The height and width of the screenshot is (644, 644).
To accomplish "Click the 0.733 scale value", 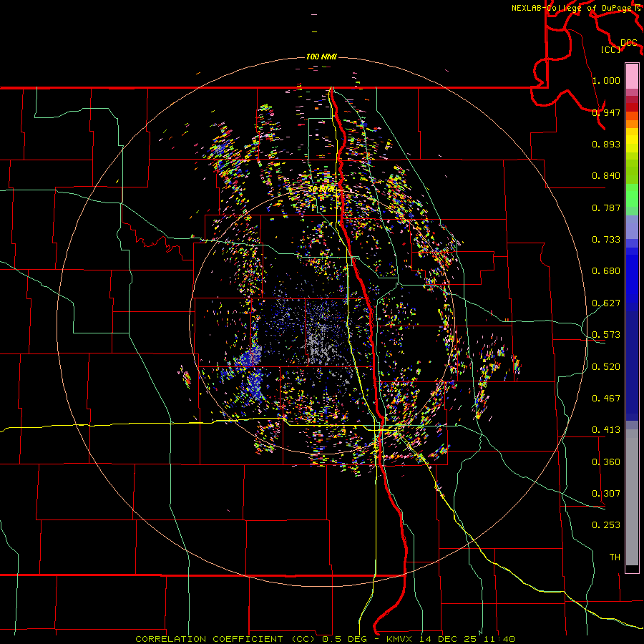I will tap(606, 240).
